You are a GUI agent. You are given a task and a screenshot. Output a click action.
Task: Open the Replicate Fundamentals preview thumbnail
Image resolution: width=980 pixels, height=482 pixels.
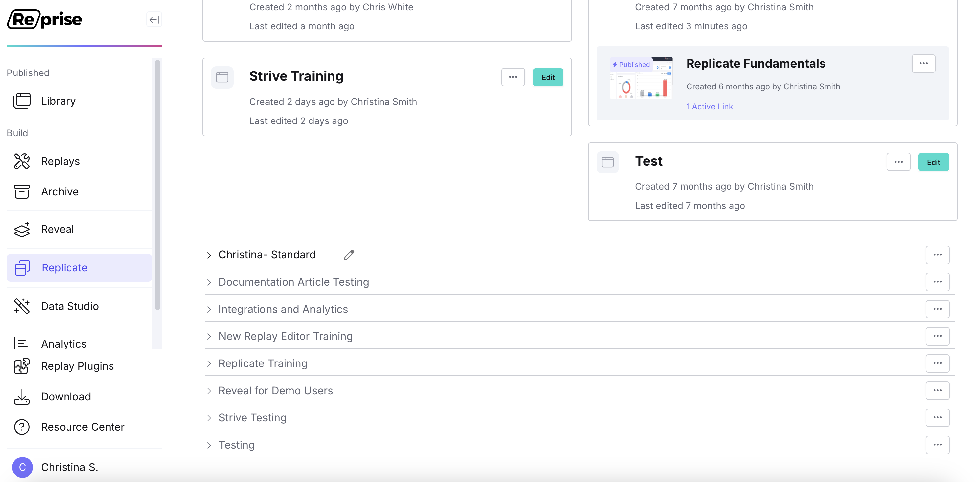(x=641, y=78)
